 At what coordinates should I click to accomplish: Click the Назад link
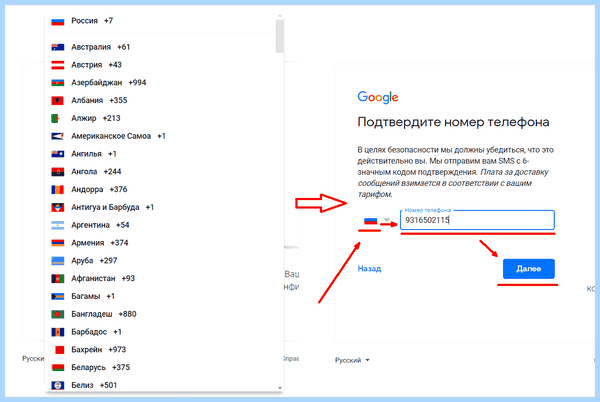pos(369,269)
